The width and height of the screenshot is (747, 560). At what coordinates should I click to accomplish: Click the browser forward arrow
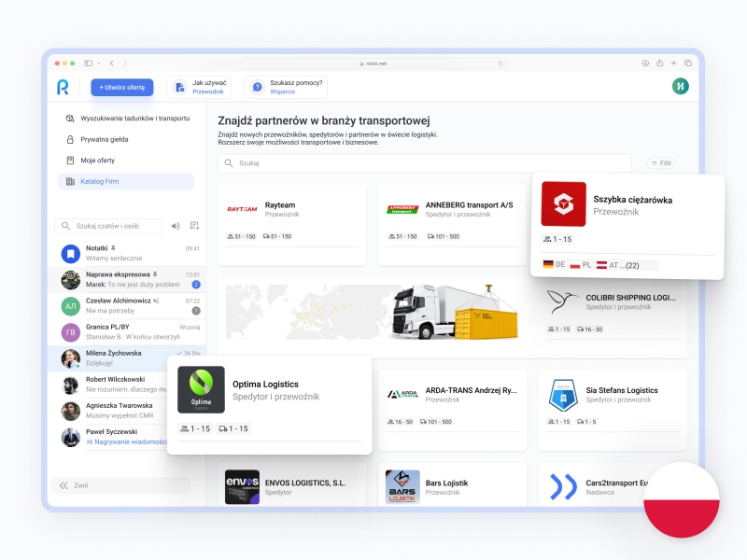point(125,63)
